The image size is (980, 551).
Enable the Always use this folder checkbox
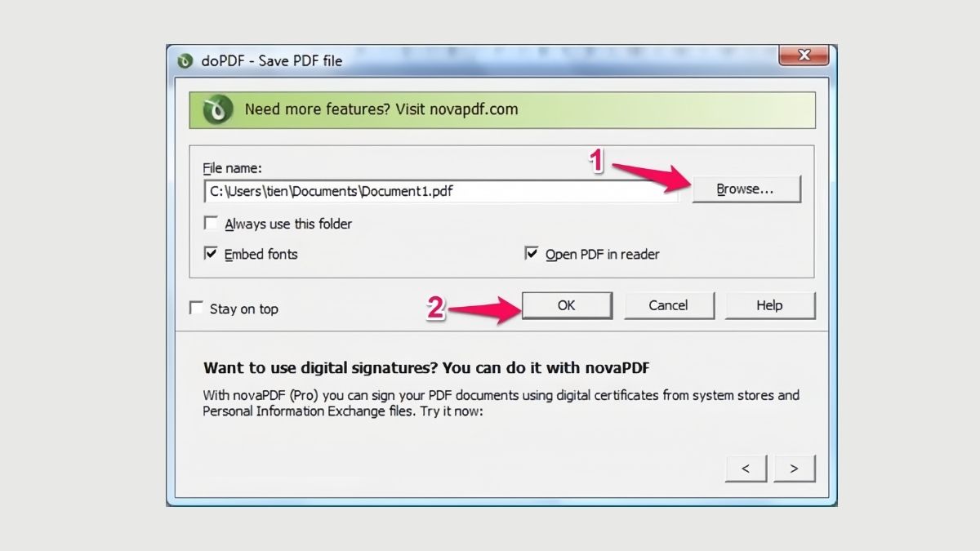click(212, 223)
